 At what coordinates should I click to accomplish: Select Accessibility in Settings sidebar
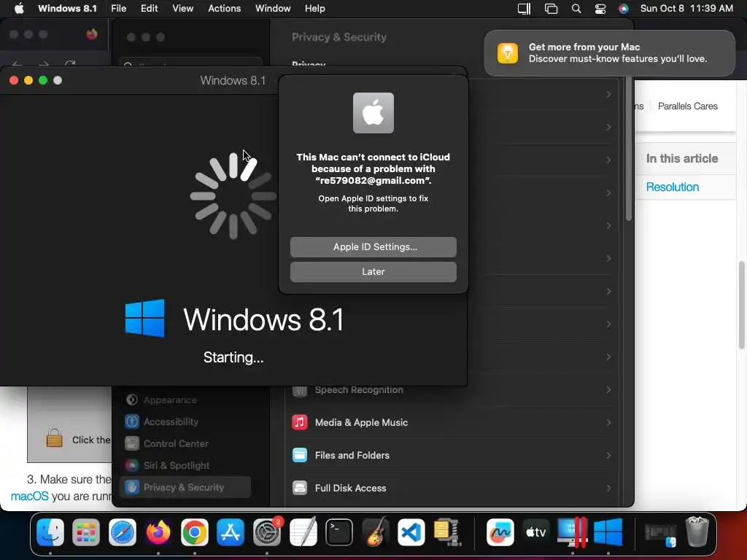click(185, 421)
